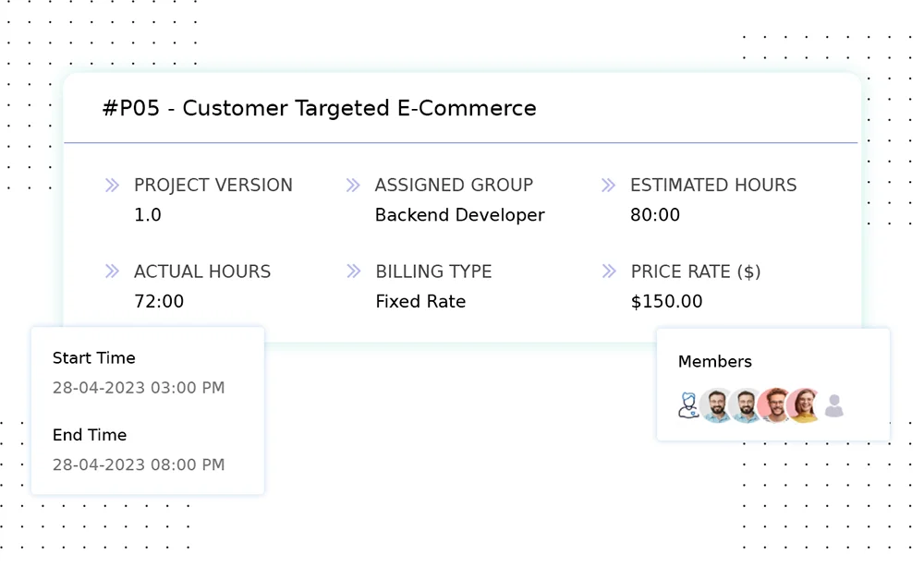Click the Fixed Rate billing type value

(420, 302)
